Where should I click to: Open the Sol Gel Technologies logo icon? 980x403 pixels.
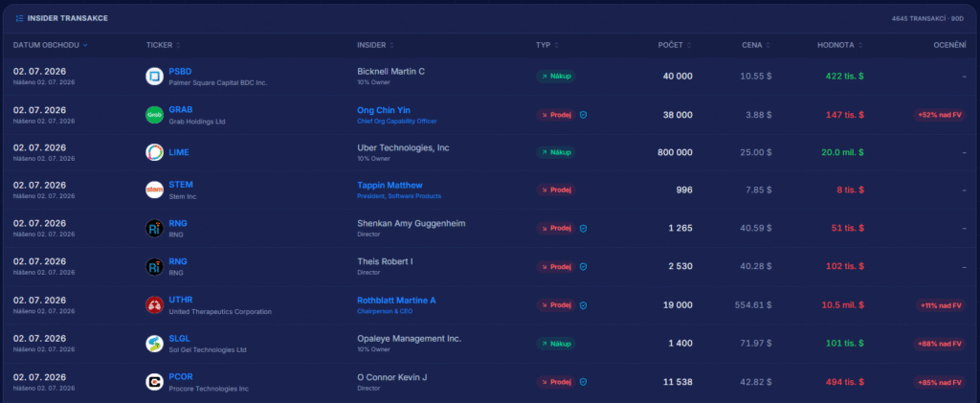pos(154,344)
